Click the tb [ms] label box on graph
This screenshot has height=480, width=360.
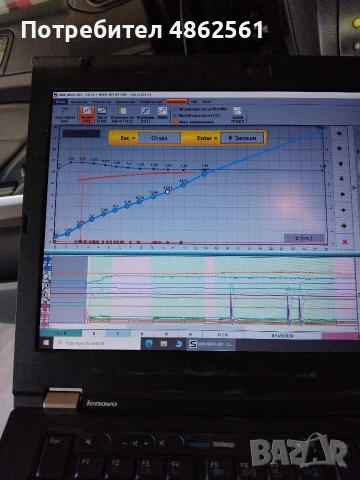coord(304,238)
